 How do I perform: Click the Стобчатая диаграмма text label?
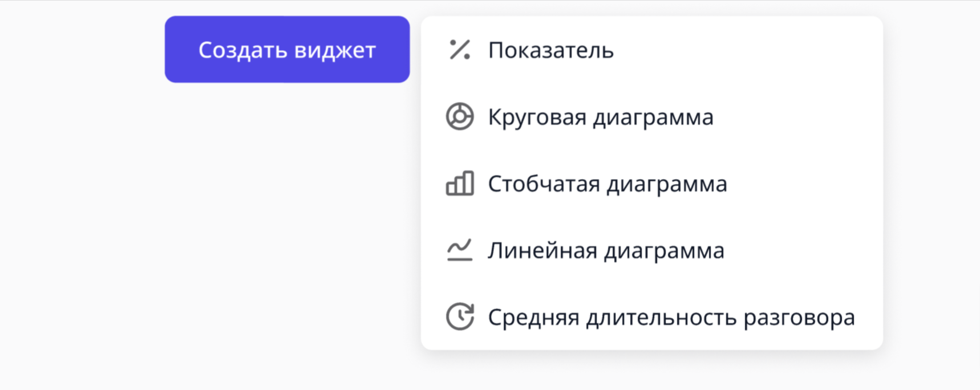608,184
